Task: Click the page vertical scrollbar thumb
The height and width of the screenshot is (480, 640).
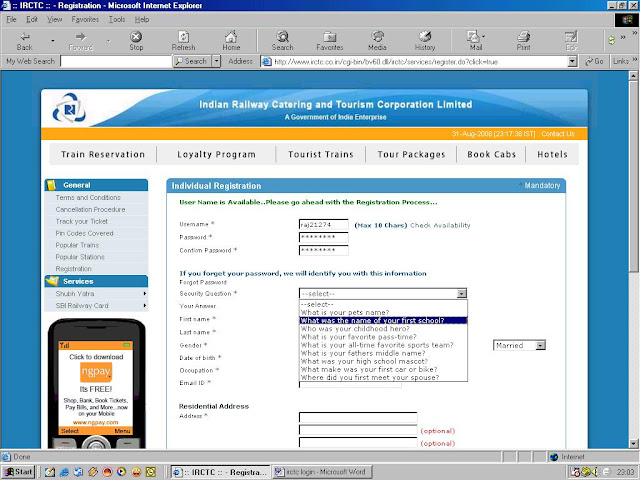Action: (x=633, y=176)
